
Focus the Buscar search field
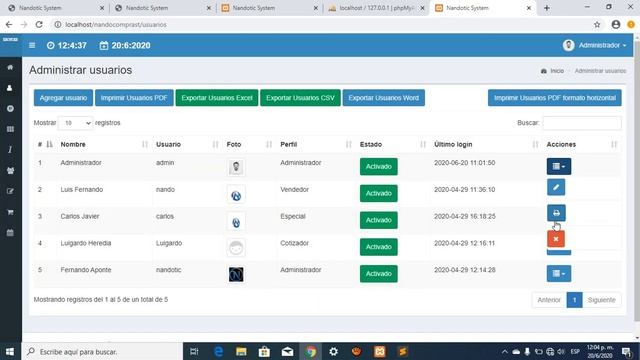click(x=582, y=123)
